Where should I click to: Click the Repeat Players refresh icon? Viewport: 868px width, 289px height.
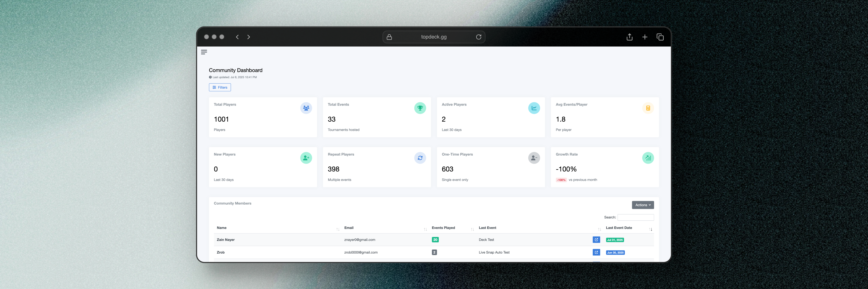[x=420, y=158]
